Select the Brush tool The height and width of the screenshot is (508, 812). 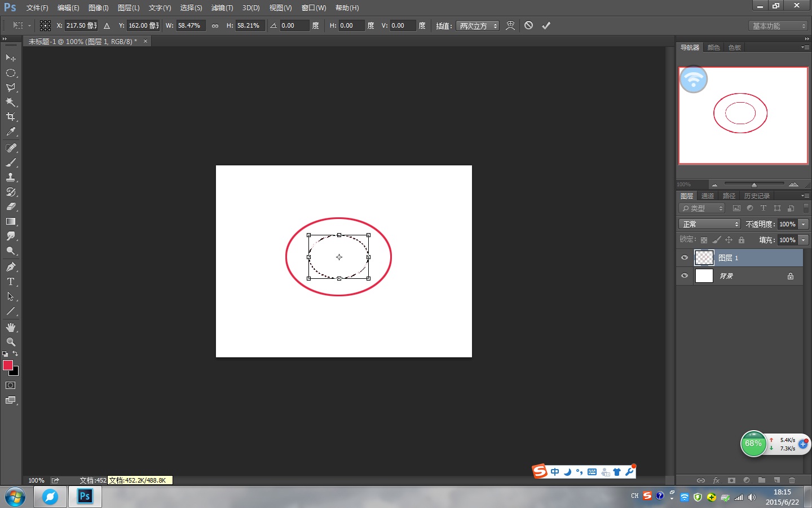(x=11, y=163)
